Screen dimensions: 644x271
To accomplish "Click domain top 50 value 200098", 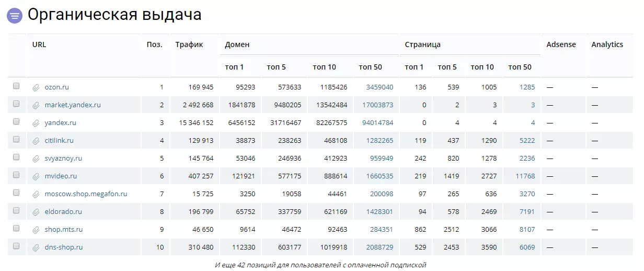I will coord(382,194).
